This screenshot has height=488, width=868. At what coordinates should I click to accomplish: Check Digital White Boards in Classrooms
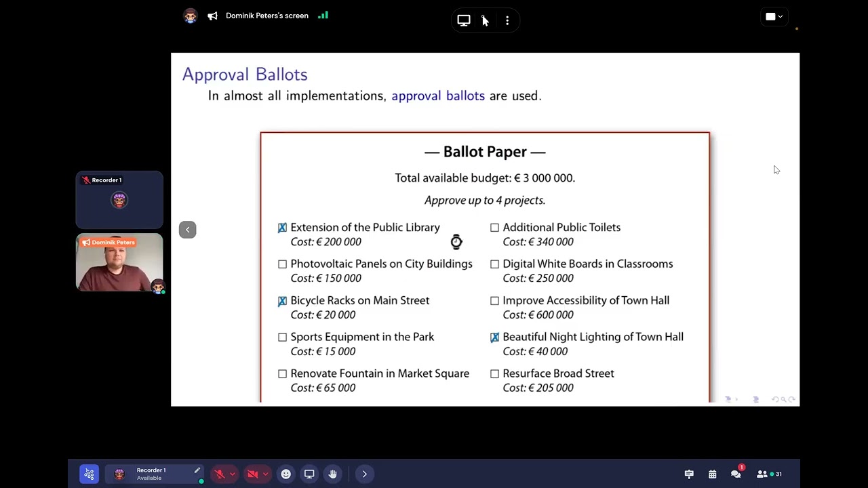click(494, 264)
